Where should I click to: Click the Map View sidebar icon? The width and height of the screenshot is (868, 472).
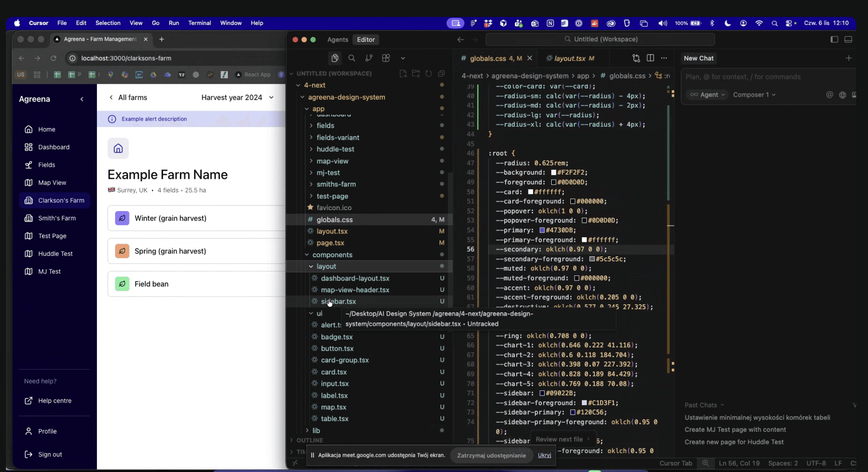click(x=28, y=183)
